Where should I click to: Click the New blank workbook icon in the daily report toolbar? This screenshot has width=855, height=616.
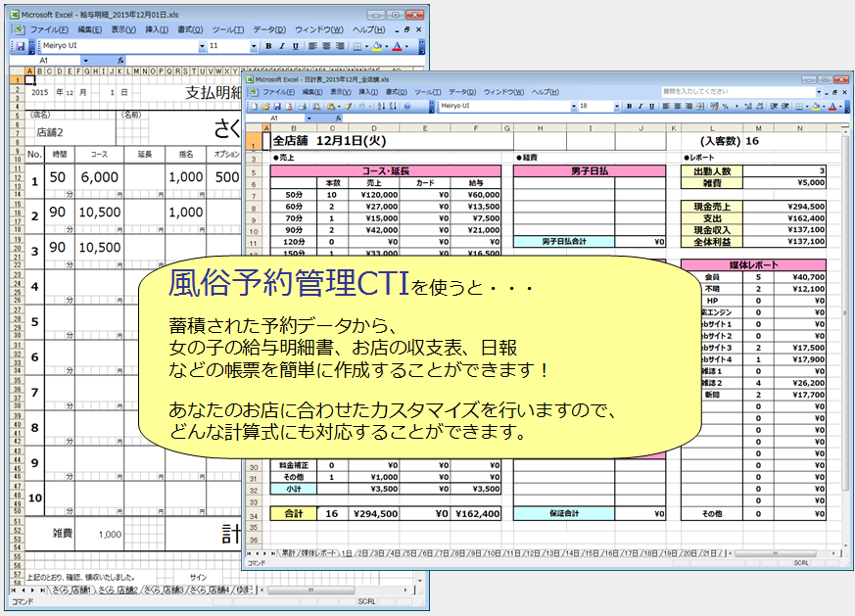(x=253, y=106)
